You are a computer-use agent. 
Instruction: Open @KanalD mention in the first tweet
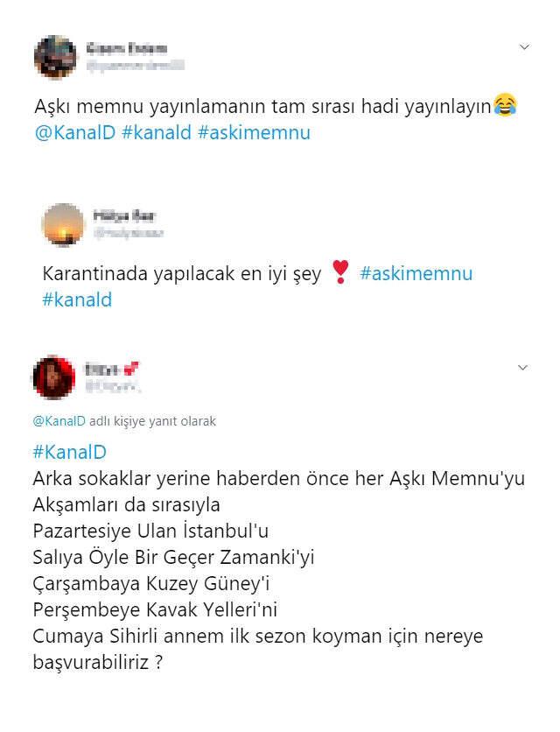click(74, 132)
